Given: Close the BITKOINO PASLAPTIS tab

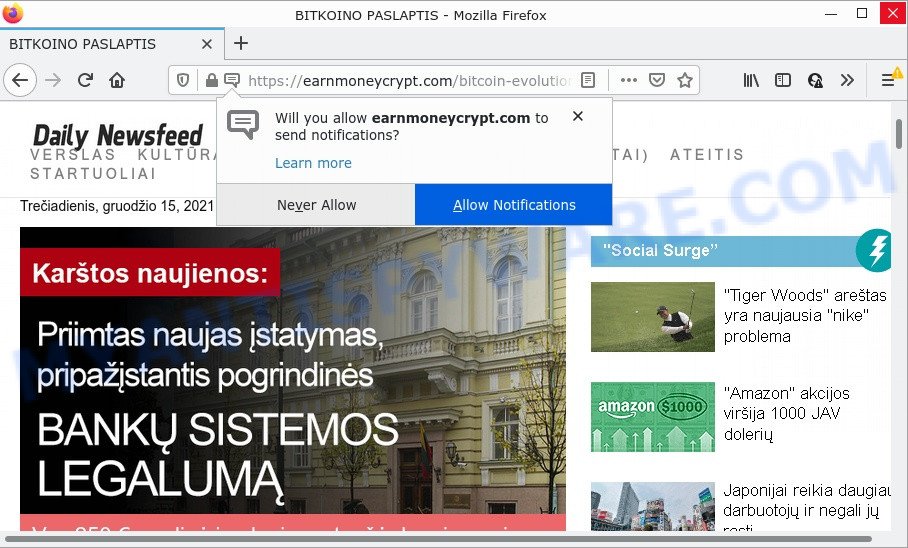Looking at the screenshot, I should click(x=207, y=44).
